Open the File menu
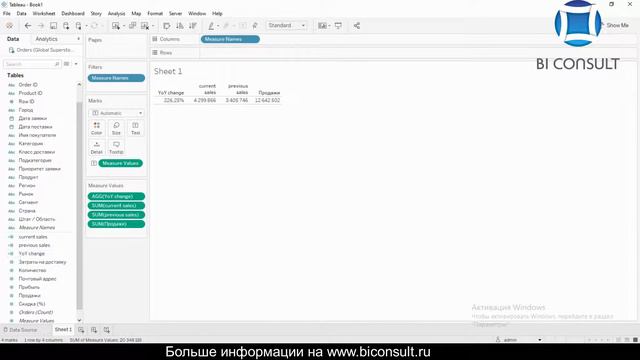This screenshot has height=360, width=640. [x=7, y=13]
